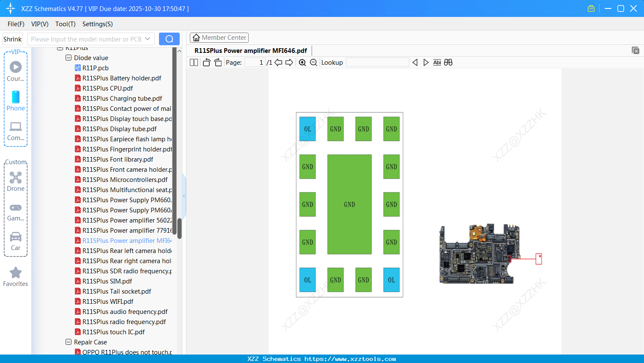The image size is (644, 363).
Task: Click the Shrink panel toggle button
Action: pyautogui.click(x=13, y=39)
